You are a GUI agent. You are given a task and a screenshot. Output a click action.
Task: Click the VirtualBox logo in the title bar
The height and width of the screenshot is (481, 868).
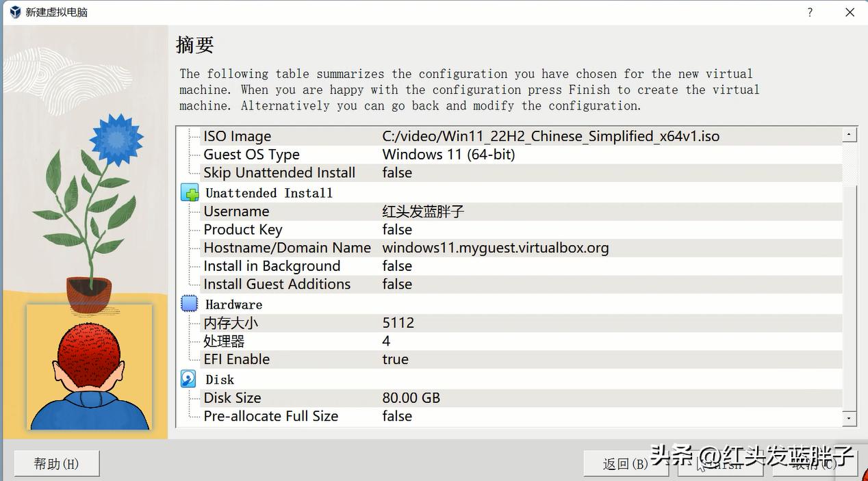click(14, 12)
